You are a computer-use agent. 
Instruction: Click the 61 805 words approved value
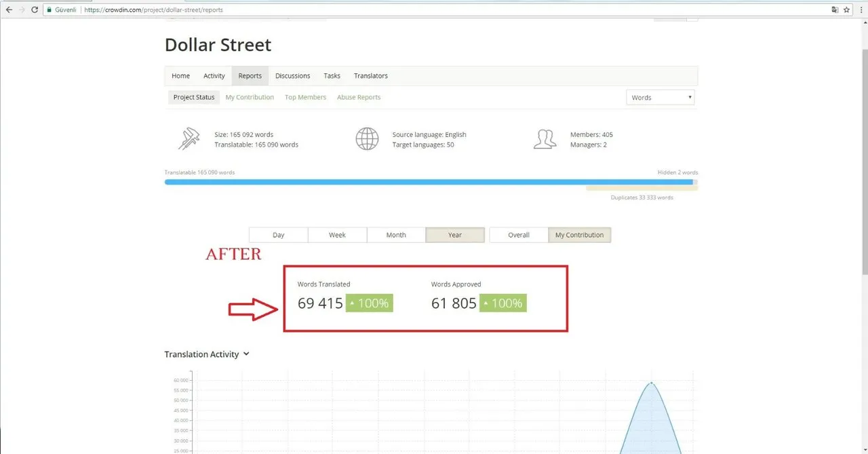tap(454, 303)
